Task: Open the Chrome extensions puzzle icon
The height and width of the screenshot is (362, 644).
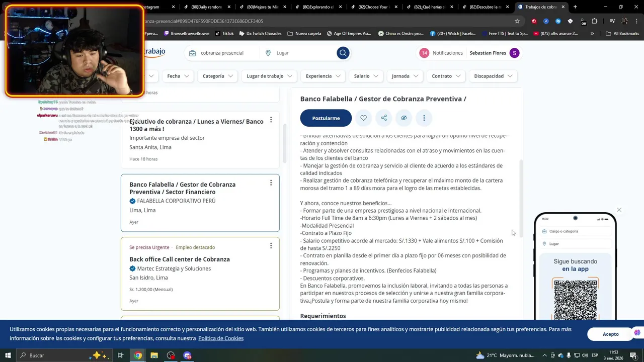Action: pos(595,21)
